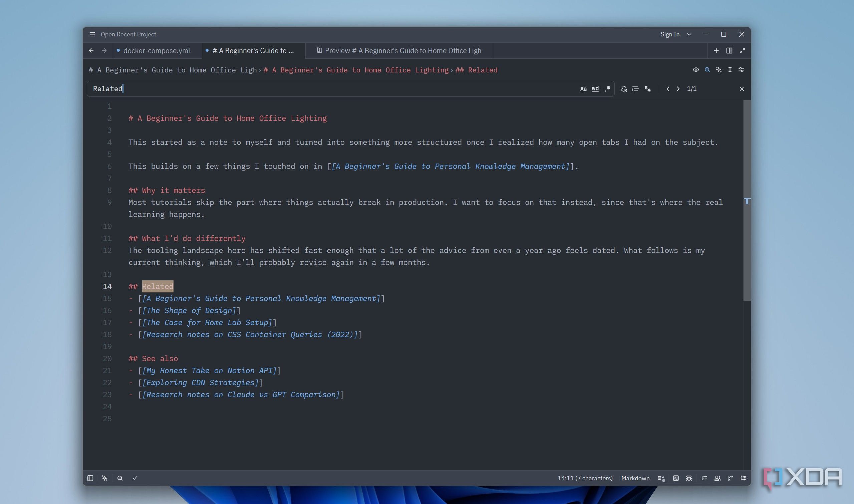
Task: Toggle regex search mode
Action: click(x=607, y=89)
